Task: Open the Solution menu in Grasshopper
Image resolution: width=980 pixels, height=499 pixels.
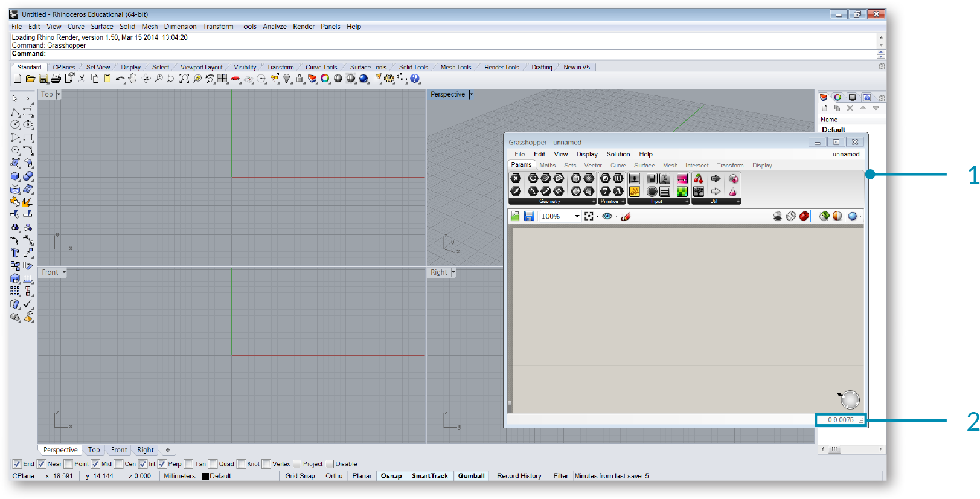Action: click(618, 154)
